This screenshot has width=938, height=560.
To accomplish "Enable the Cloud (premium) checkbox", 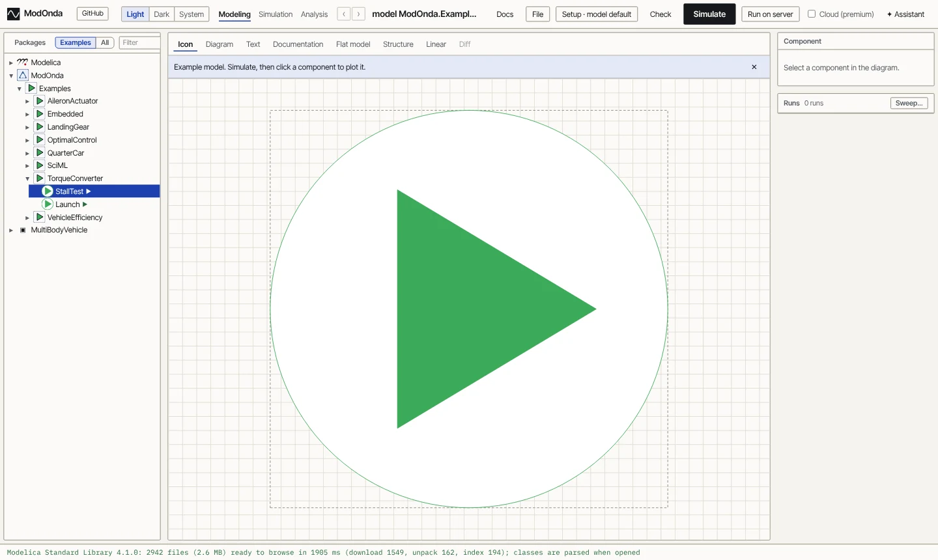I will (x=812, y=14).
